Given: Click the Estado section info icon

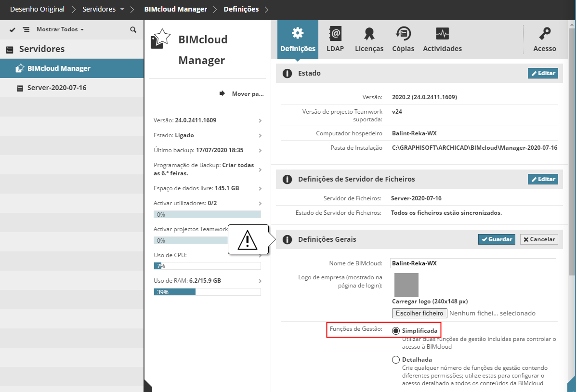Looking at the screenshot, I should click(287, 73).
